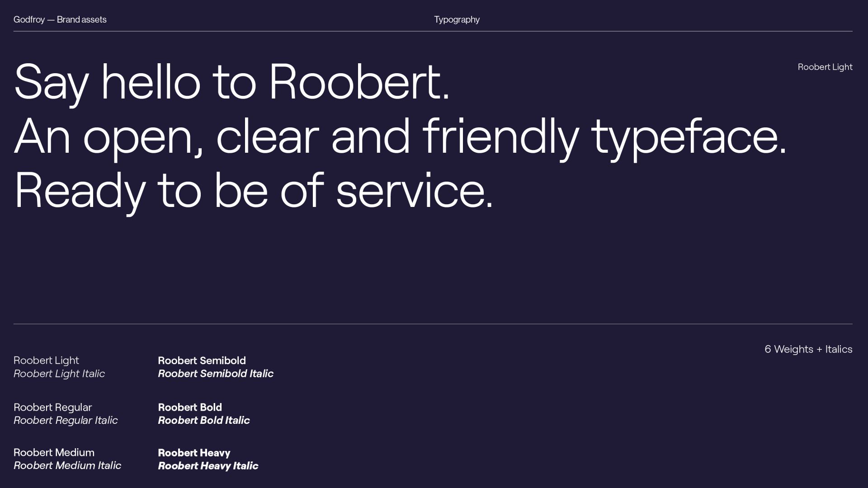Select the Roobert Semibold weight sample

pyautogui.click(x=202, y=361)
